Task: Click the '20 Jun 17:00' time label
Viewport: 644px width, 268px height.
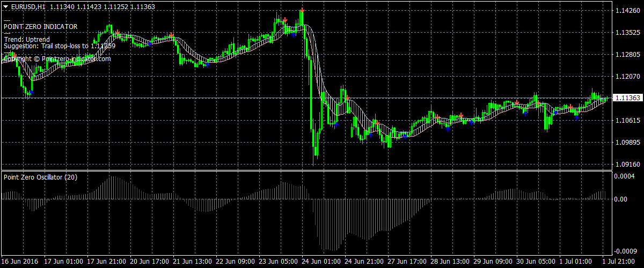Action: [x=150, y=262]
